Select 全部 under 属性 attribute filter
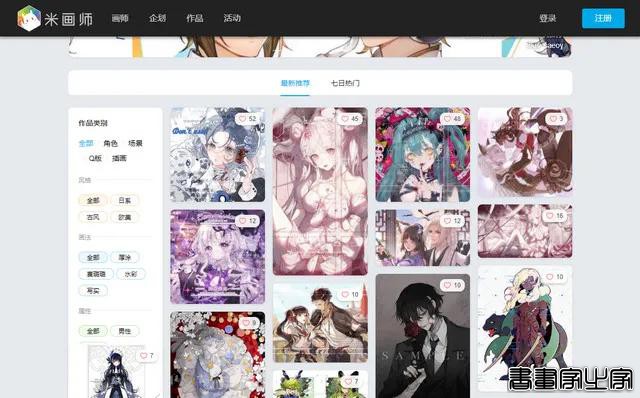640x398 pixels. (93, 331)
